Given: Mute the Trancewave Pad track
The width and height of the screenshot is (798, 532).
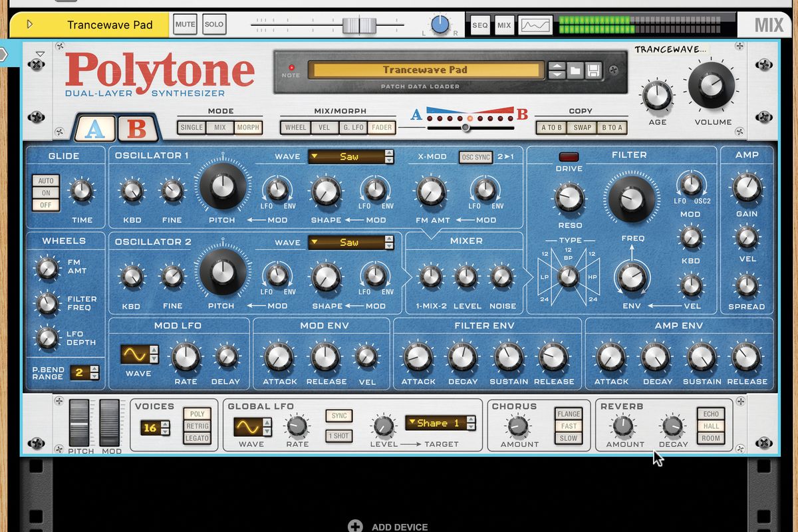Looking at the screenshot, I should [x=185, y=23].
